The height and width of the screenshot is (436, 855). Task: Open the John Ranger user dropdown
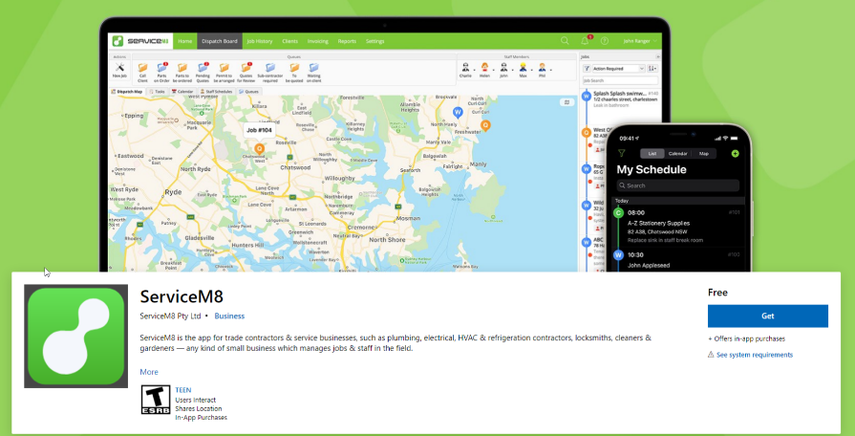click(x=640, y=41)
